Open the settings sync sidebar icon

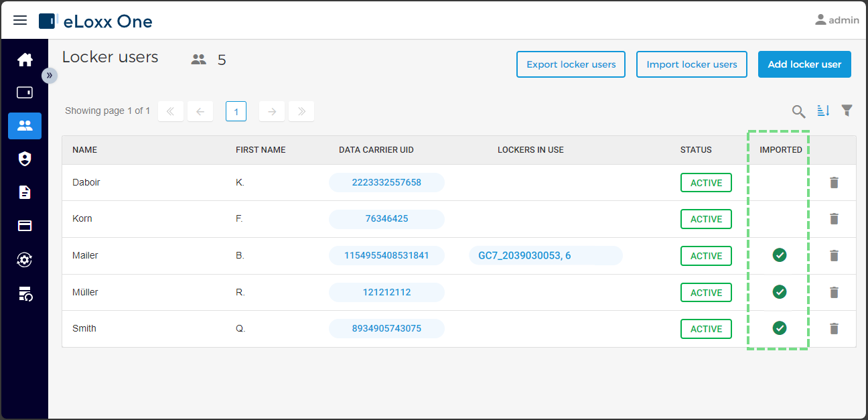(25, 259)
